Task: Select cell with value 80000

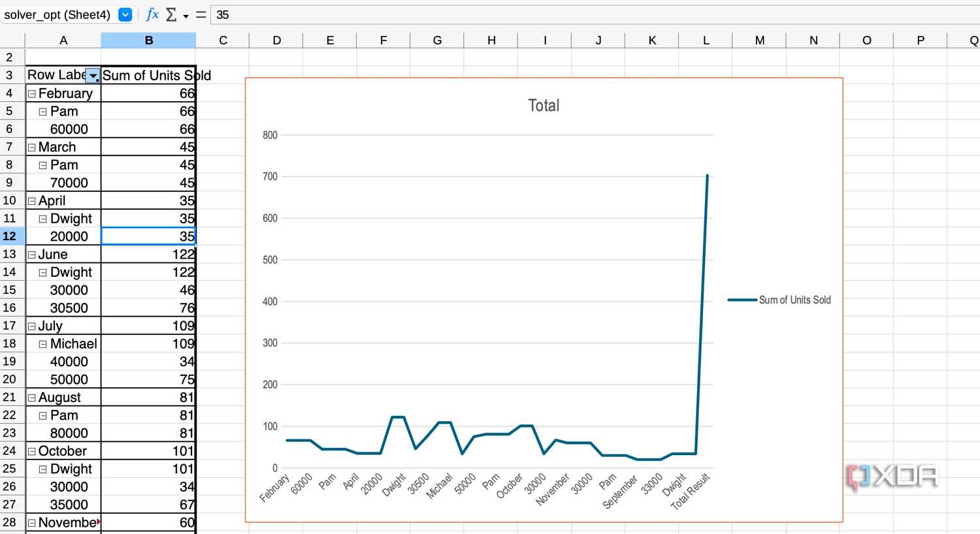Action: point(63,433)
